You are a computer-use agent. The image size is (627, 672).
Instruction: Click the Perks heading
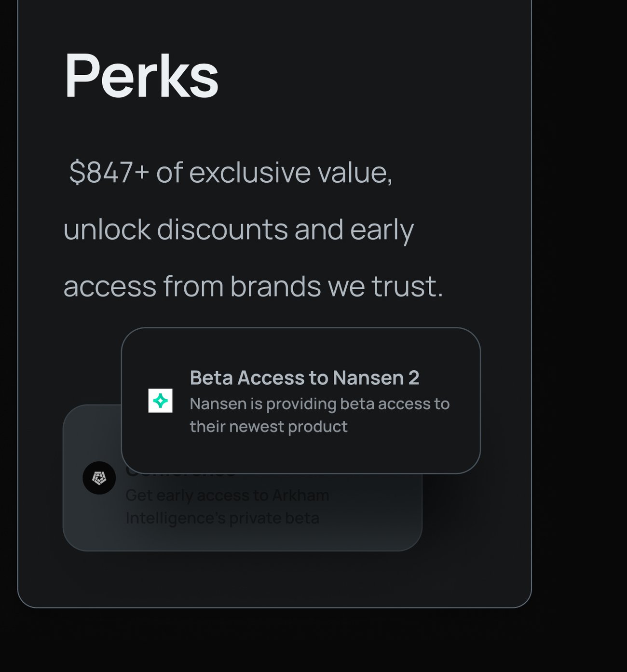(x=141, y=76)
